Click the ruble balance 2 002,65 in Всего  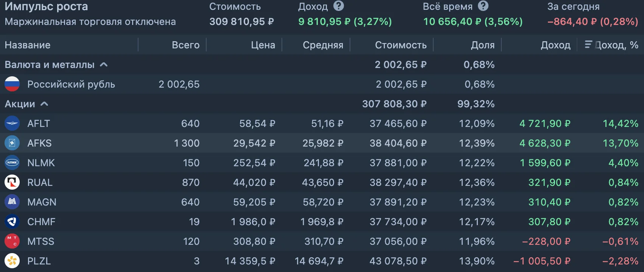[179, 84]
